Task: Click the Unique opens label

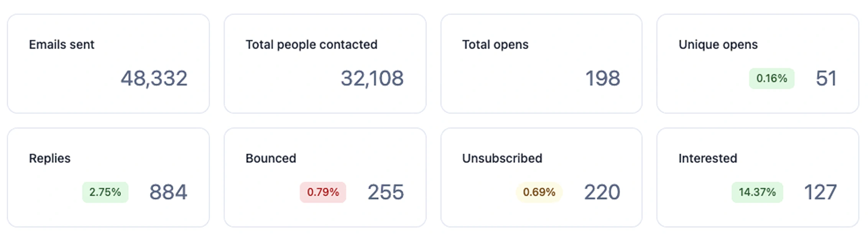Action: click(x=718, y=45)
